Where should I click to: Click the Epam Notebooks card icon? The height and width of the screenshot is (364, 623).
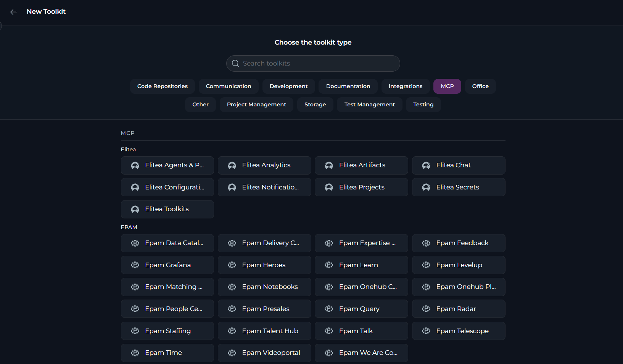click(232, 287)
